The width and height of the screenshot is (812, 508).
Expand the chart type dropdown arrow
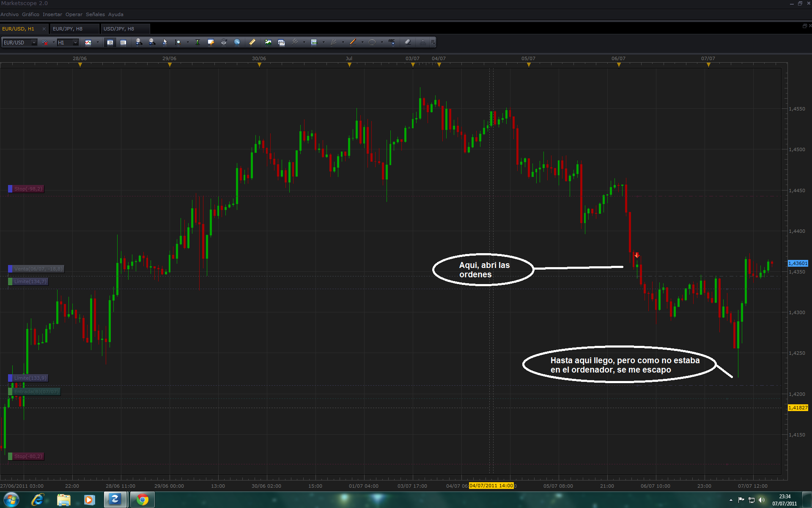98,42
